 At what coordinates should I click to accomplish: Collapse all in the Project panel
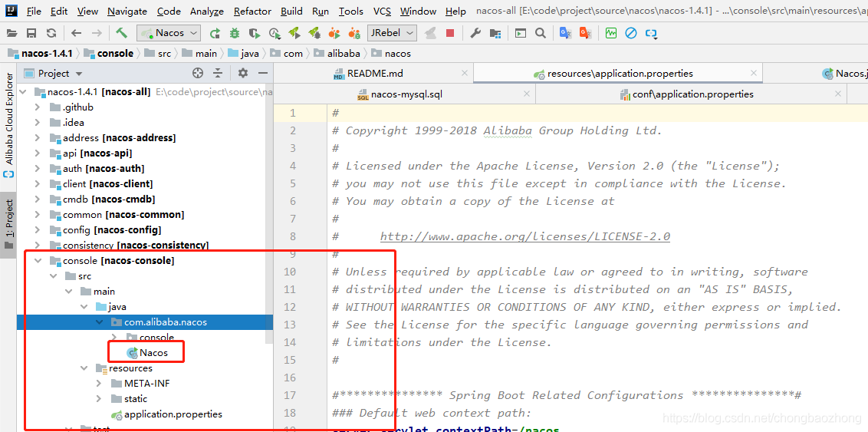pos(218,73)
